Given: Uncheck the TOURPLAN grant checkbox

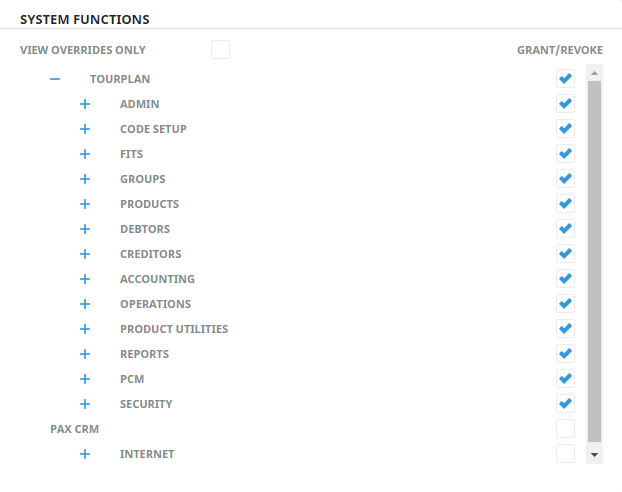Looking at the screenshot, I should (565, 79).
